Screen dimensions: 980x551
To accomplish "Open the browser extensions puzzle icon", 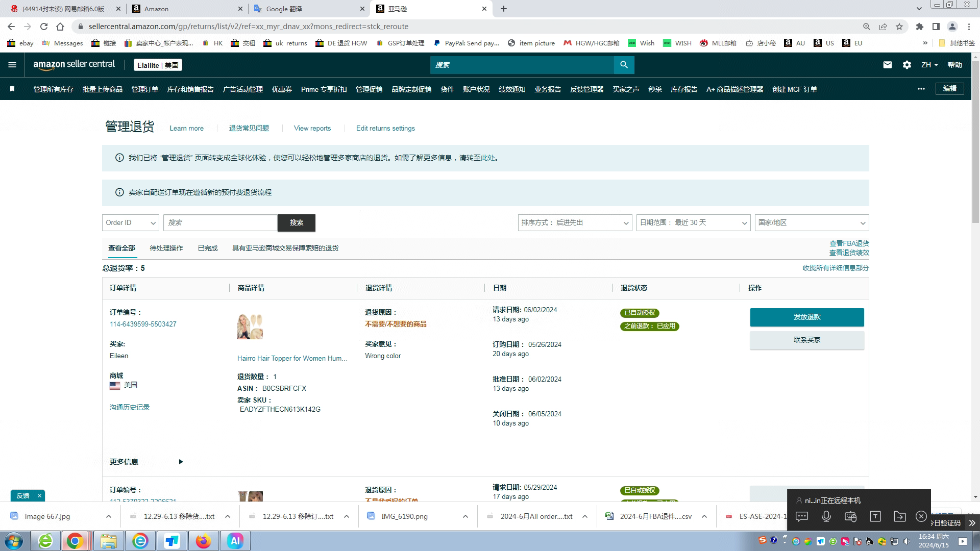I will pos(920,27).
